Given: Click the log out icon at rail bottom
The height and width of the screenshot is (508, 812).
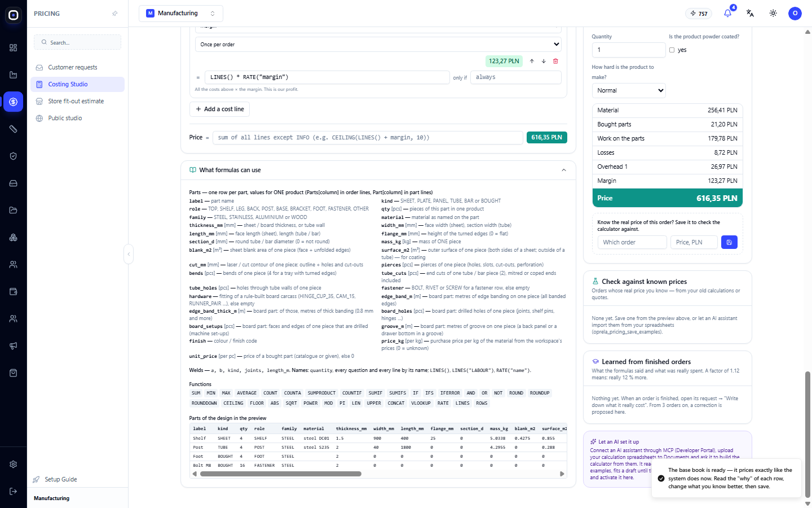Looking at the screenshot, I should 14,492.
